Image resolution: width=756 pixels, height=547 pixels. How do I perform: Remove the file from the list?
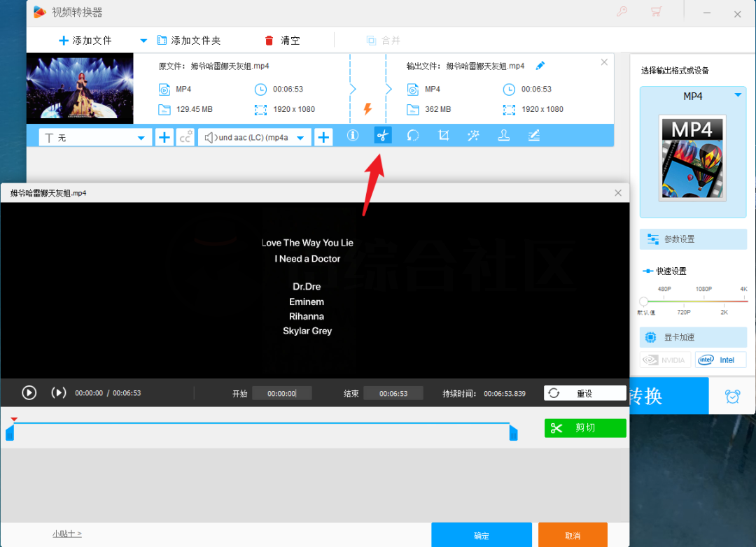point(604,62)
